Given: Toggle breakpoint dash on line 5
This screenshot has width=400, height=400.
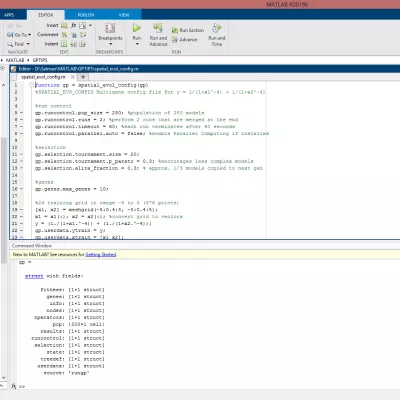Looking at the screenshot, I should pyautogui.click(x=21, y=113).
